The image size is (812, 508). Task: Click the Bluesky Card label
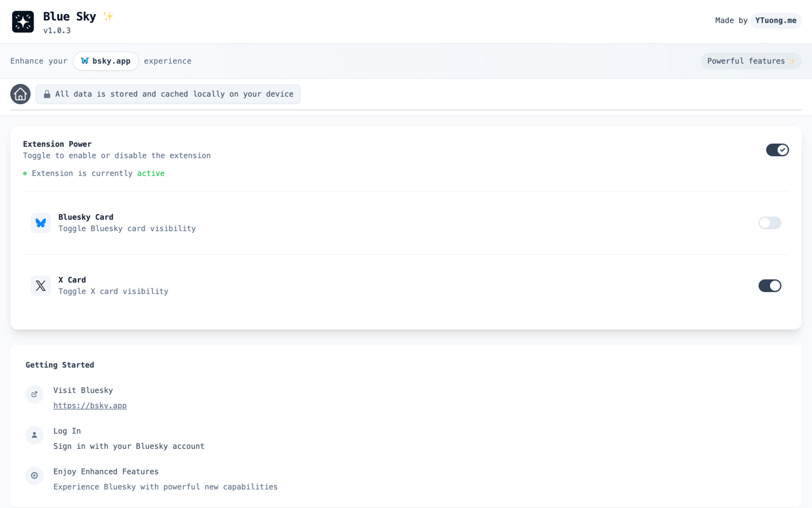86,217
